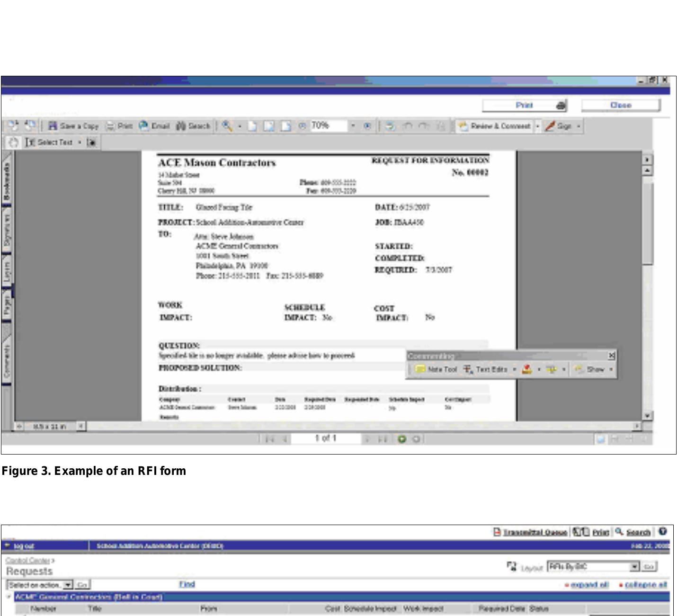Click the expand all link
696x616 pixels.
589,585
